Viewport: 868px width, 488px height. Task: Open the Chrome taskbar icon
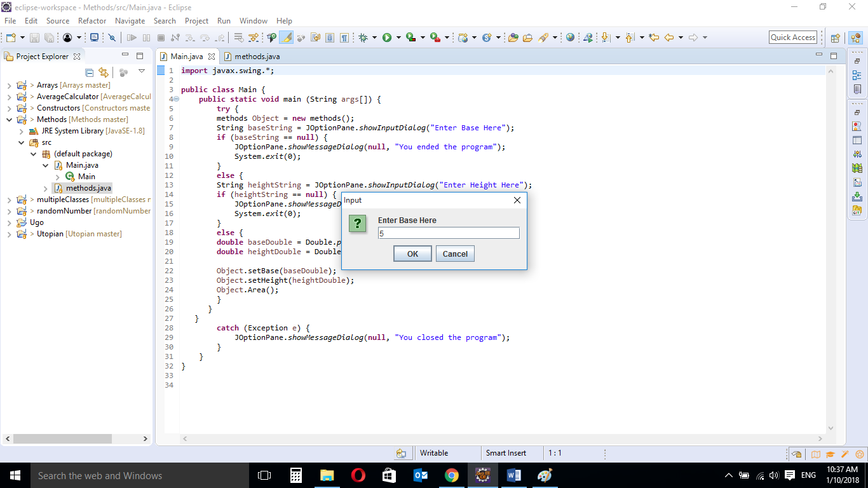pyautogui.click(x=452, y=475)
